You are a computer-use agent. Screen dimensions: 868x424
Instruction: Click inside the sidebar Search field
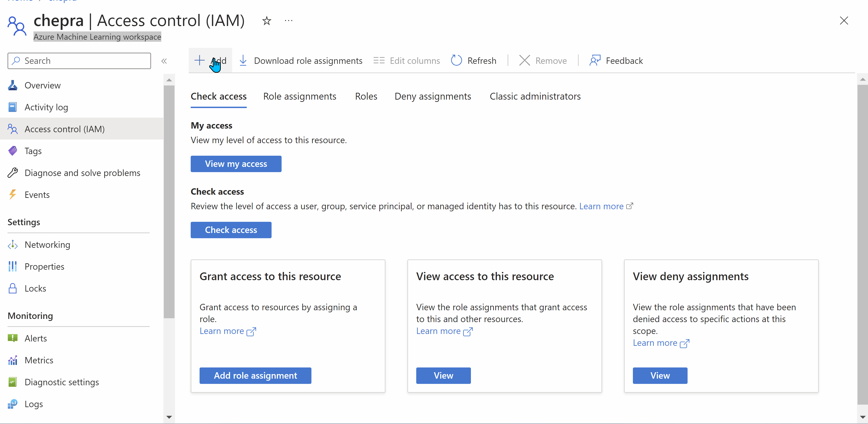click(x=79, y=61)
